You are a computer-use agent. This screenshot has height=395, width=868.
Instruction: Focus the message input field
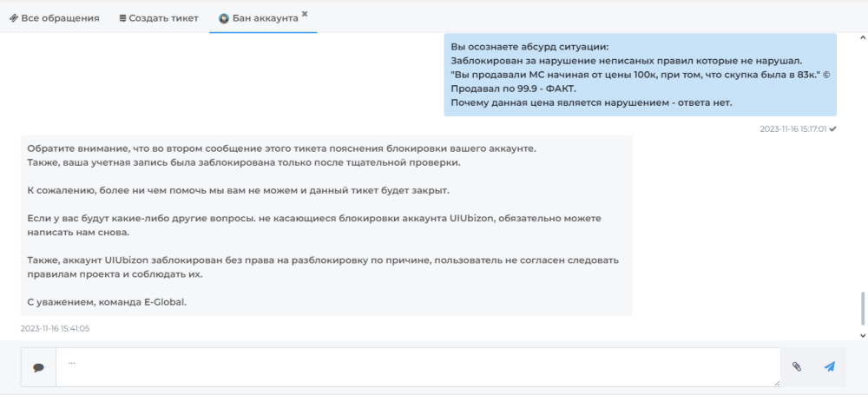[x=418, y=366]
